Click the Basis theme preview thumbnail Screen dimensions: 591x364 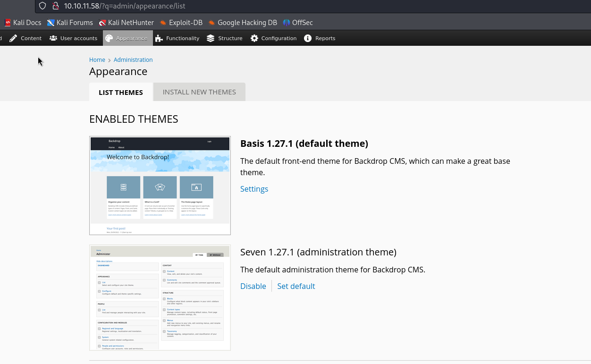(x=160, y=186)
